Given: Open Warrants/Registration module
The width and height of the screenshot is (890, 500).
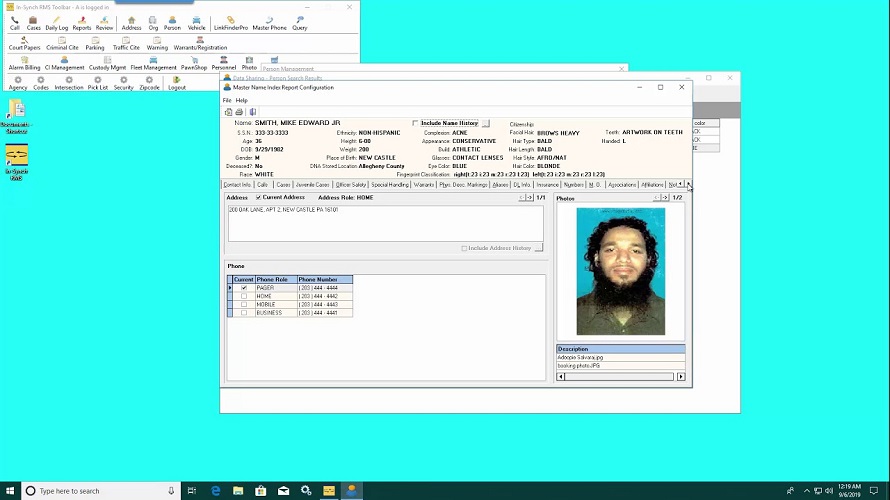Looking at the screenshot, I should pos(200,42).
